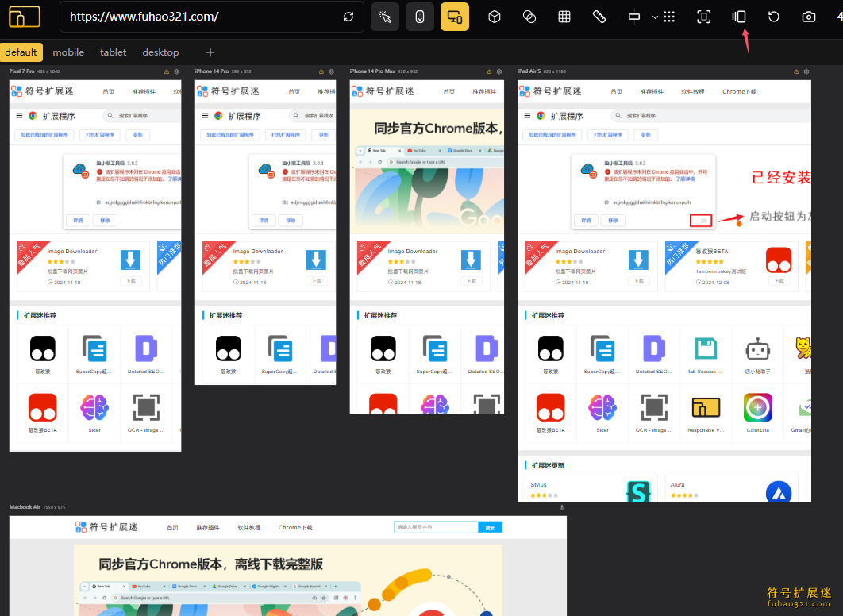Viewport: 843px width, 616px height.
Task: Select the ruler measurement tool
Action: pos(599,17)
